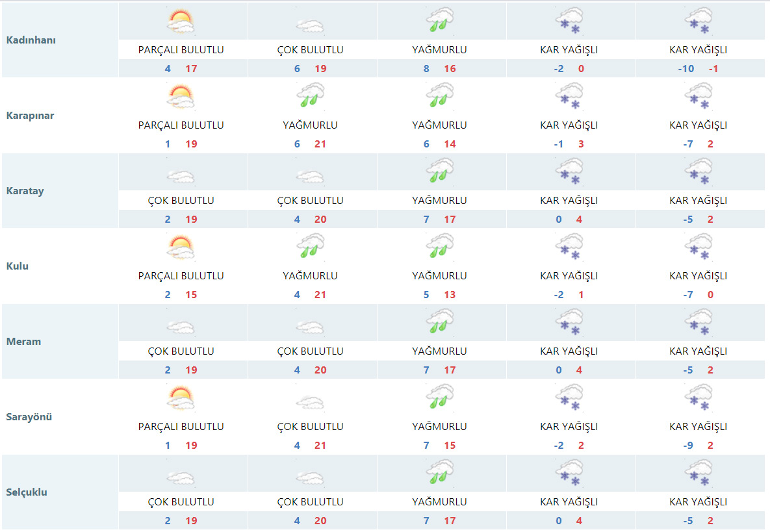The width and height of the screenshot is (770, 532).
Task: Select Kulu's sun-and-cloud weather icon
Action: pyautogui.click(x=181, y=248)
